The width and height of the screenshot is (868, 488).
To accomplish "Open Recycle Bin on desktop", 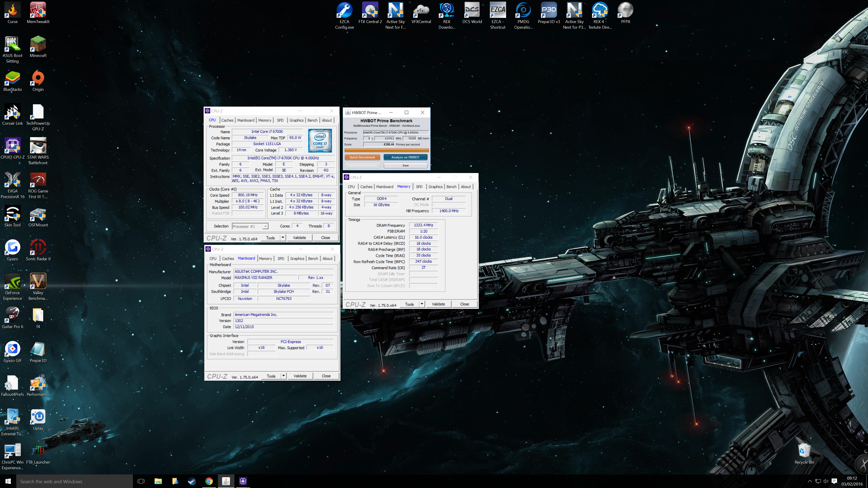I will 804,454.
